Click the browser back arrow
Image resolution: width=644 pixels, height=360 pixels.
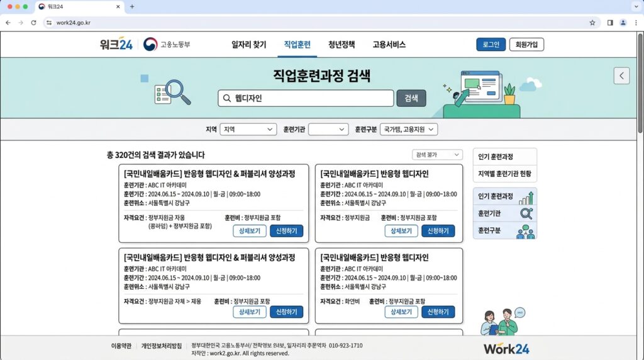(x=8, y=23)
